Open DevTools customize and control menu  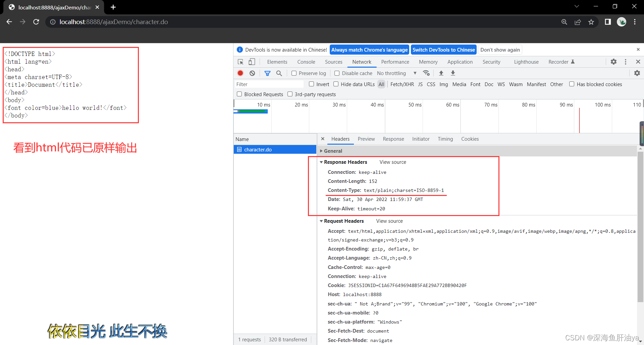click(625, 62)
